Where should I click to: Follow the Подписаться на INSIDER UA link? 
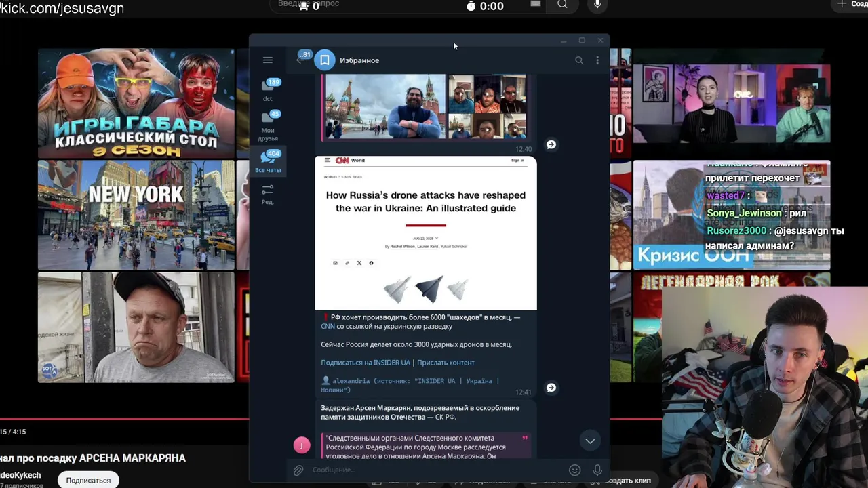point(366,363)
